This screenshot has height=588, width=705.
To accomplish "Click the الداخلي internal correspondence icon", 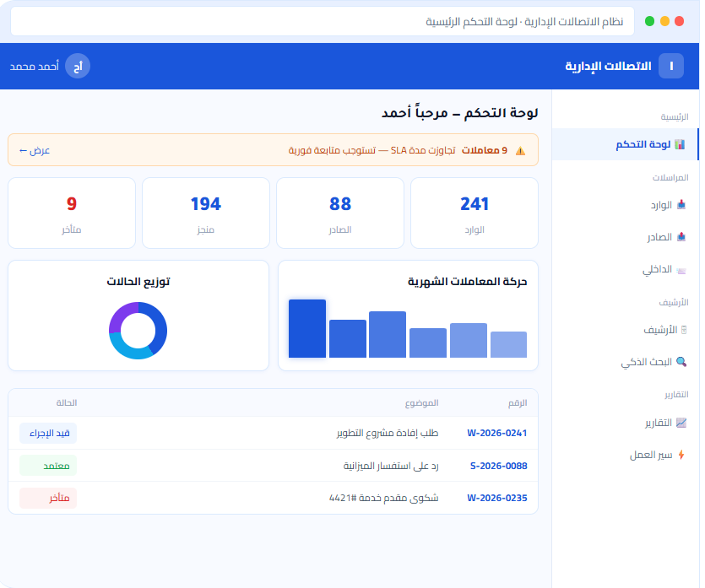I will coord(682,269).
